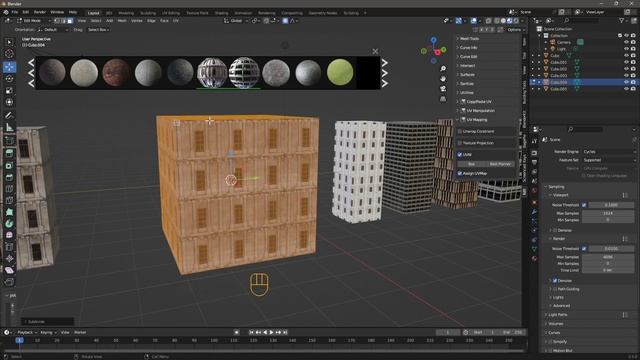The height and width of the screenshot is (360, 640).
Task: Toggle Viewport Noise Threshold checkbox
Action: click(x=584, y=205)
